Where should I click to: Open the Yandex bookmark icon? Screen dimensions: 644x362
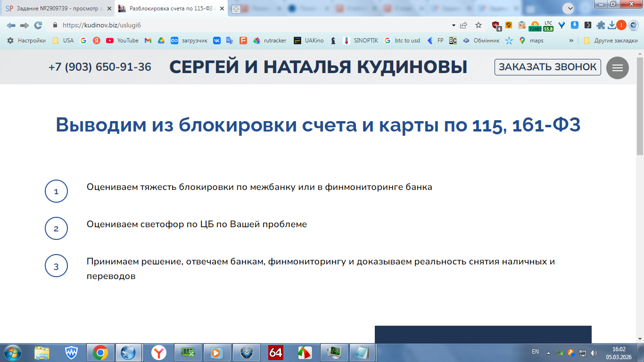[97, 41]
